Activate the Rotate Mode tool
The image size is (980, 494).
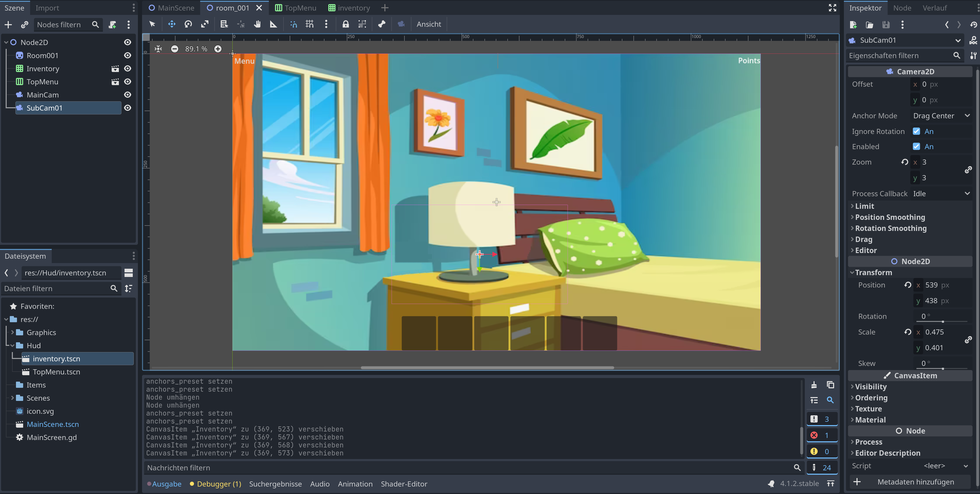pos(188,24)
